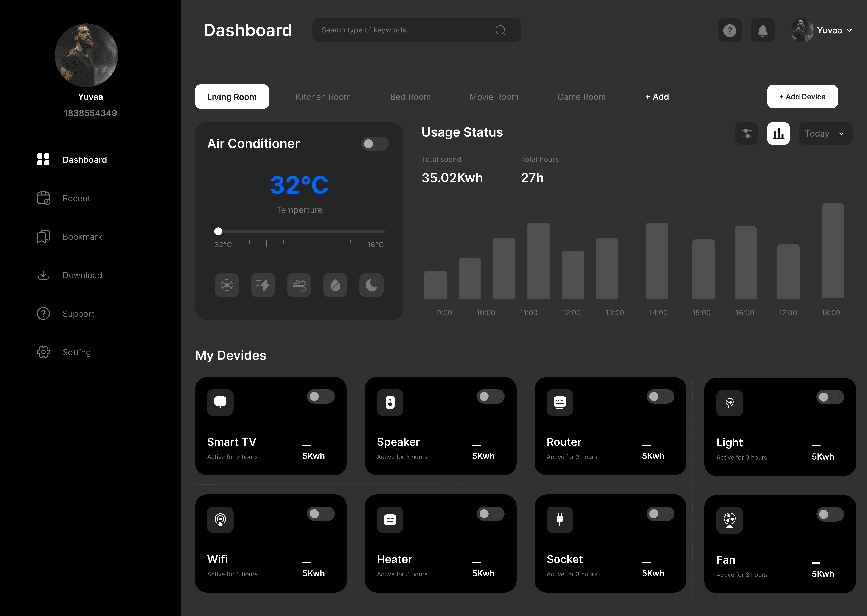The image size is (867, 616).
Task: Switch to Kitchen Room tab
Action: click(x=323, y=97)
